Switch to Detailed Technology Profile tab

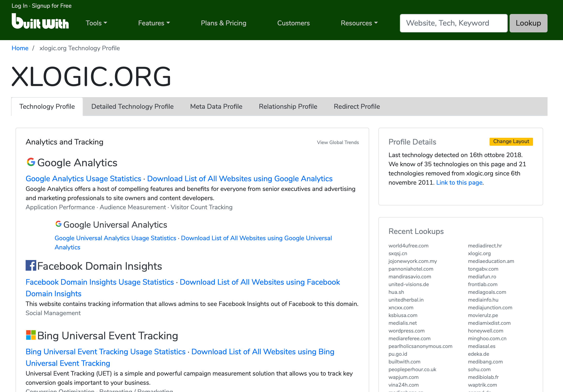[x=132, y=107]
